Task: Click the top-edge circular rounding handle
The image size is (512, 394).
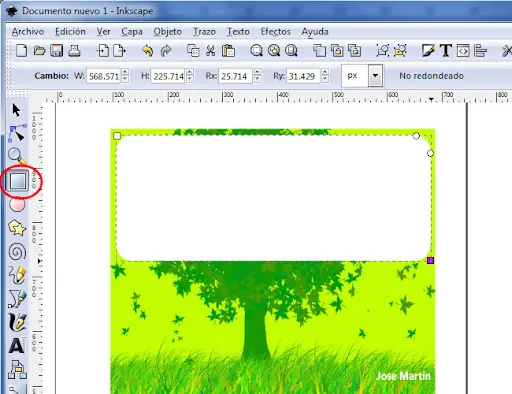Action: point(416,136)
